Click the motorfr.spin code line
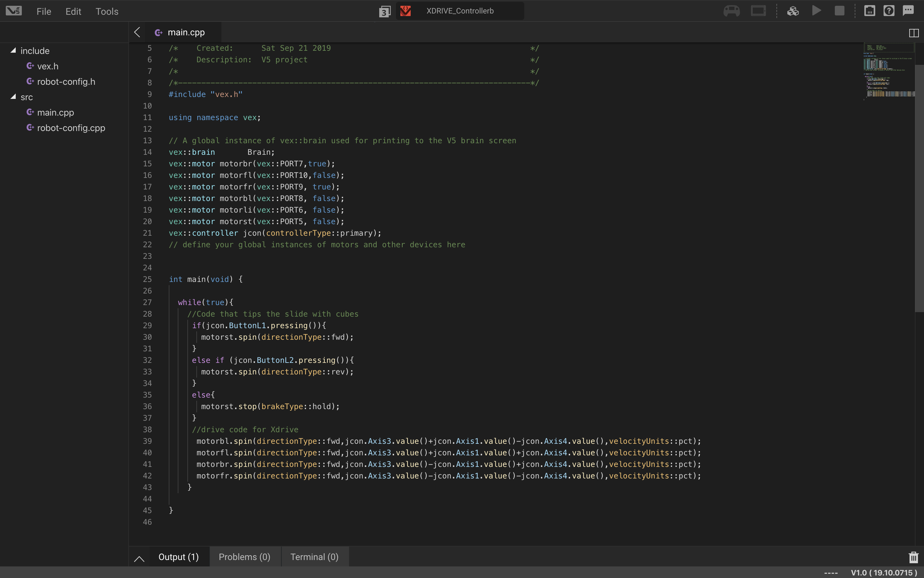The width and height of the screenshot is (924, 578). [x=449, y=476]
